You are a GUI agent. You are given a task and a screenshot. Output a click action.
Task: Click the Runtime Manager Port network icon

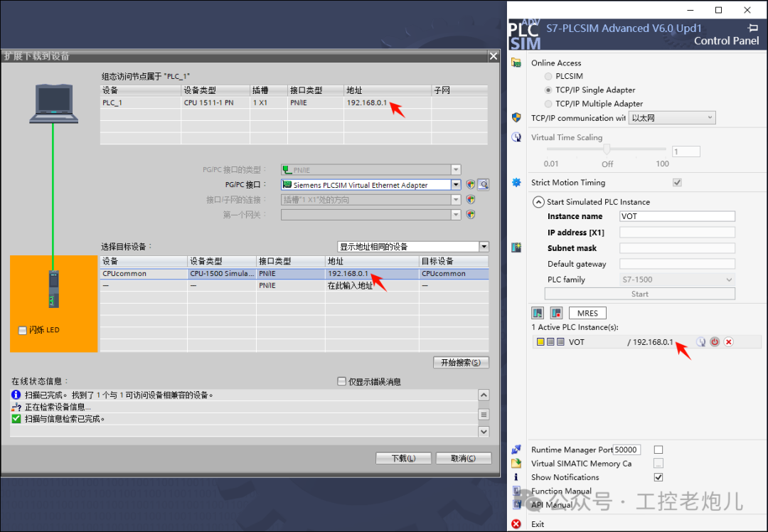[x=516, y=449]
